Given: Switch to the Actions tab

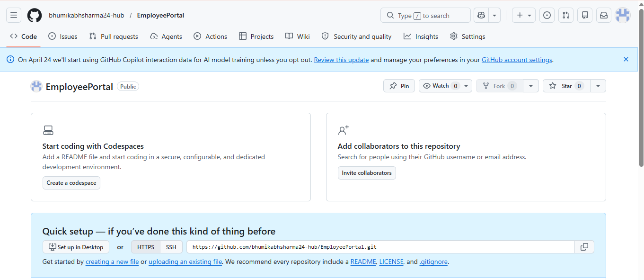Looking at the screenshot, I should (x=210, y=36).
